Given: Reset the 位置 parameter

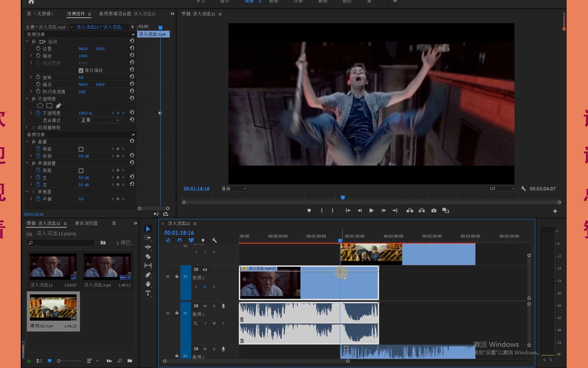Looking at the screenshot, I should 132,48.
